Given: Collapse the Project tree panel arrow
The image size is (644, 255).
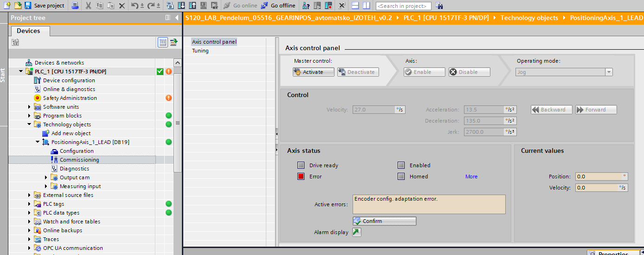Looking at the screenshot, I should pyautogui.click(x=177, y=18).
